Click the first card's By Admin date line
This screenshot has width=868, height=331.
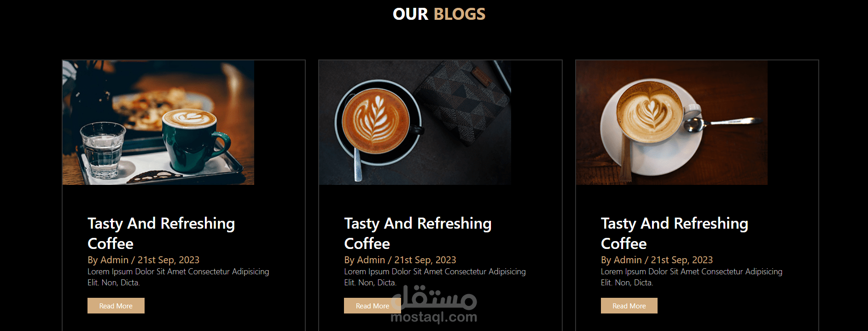click(x=144, y=260)
